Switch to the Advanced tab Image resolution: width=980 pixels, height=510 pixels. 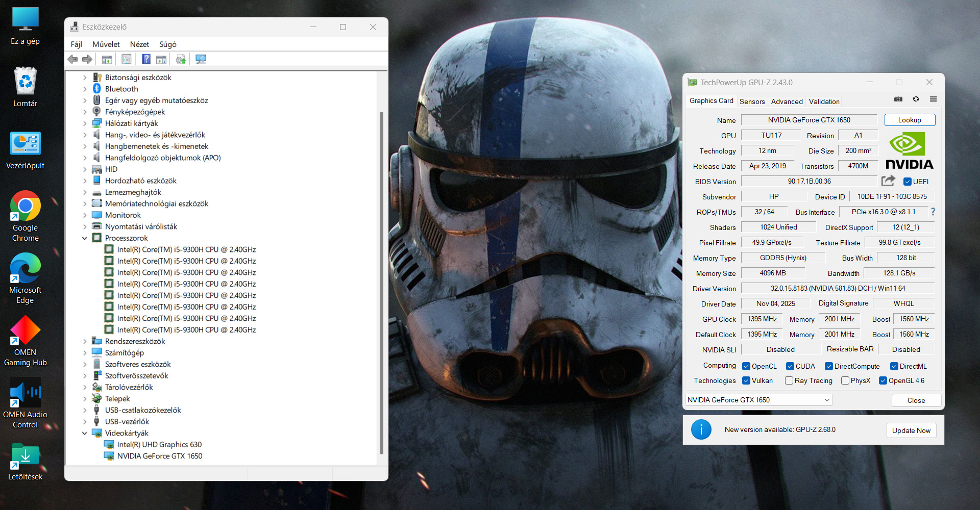pos(787,101)
